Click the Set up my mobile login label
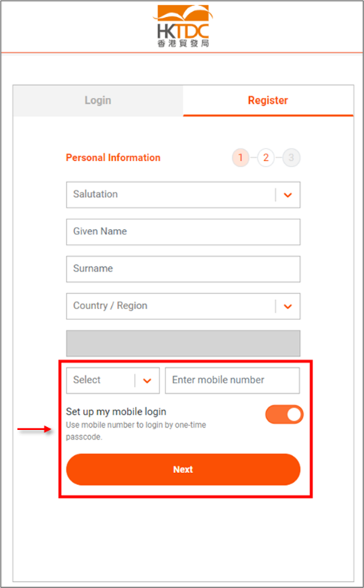 [x=116, y=411]
